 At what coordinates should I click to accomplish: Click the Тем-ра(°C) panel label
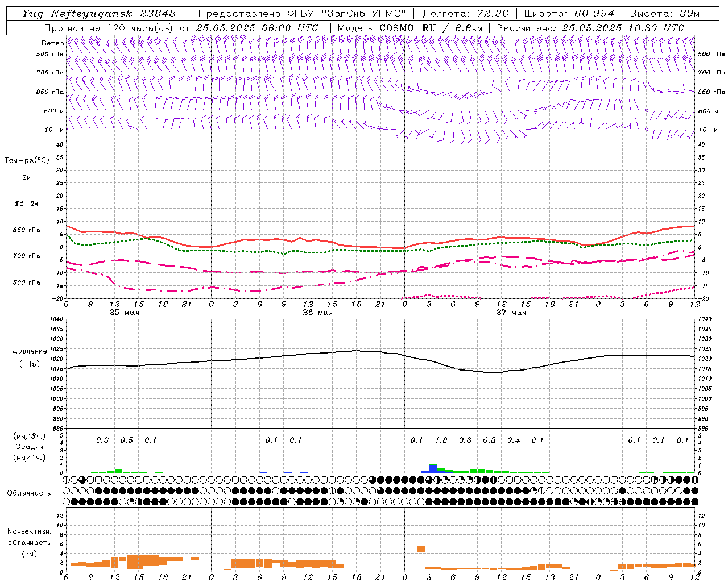pos(27,161)
